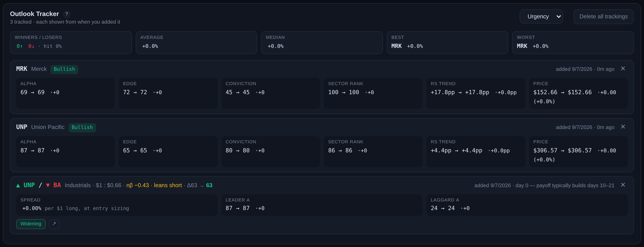Click the '3 tracked' subtitle text
Image resolution: width=644 pixels, height=247 pixels.
[x=21, y=22]
